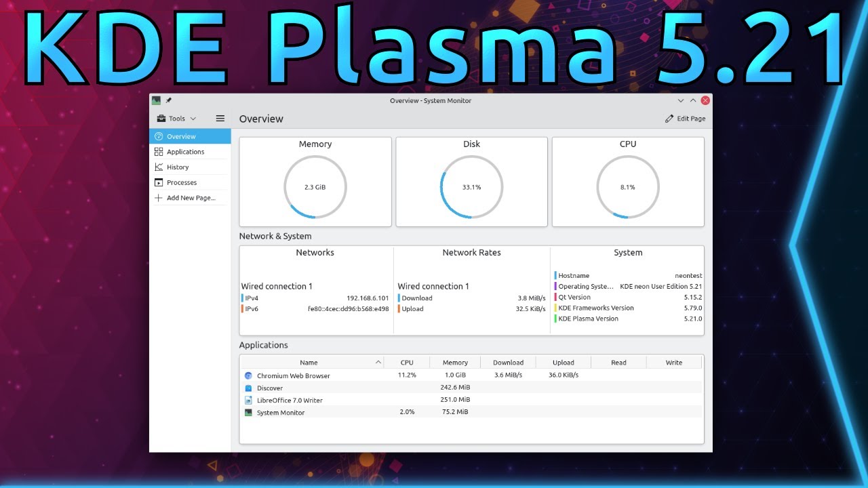
Task: Click System Monitor's memory value 75.2 MiB
Action: click(455, 412)
